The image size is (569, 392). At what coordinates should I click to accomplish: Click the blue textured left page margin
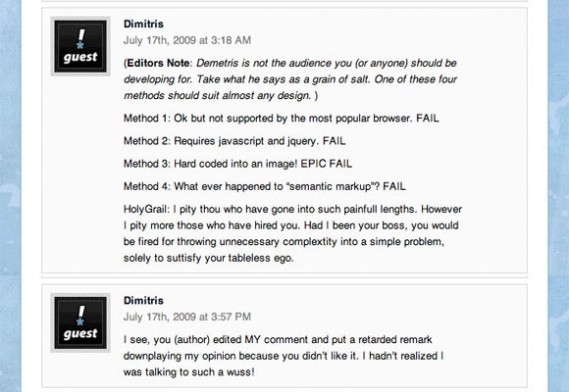[x=10, y=196]
